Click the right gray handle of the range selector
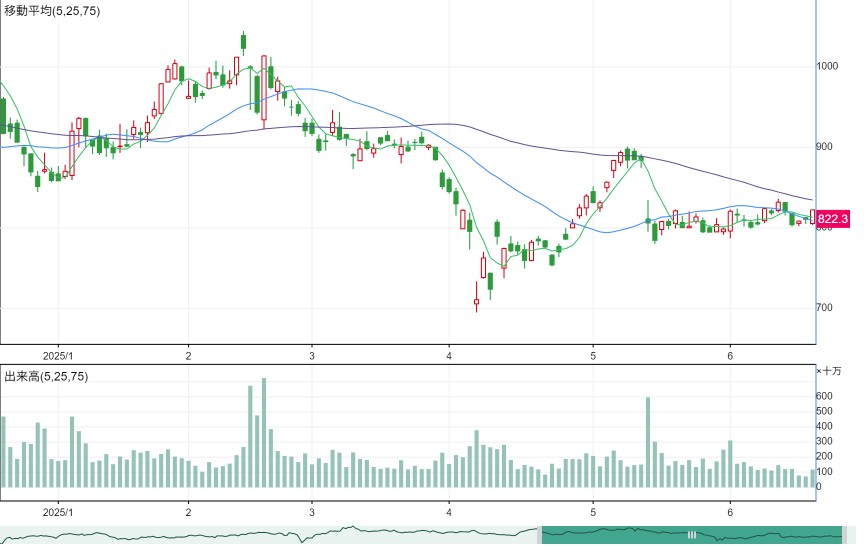 click(845, 535)
